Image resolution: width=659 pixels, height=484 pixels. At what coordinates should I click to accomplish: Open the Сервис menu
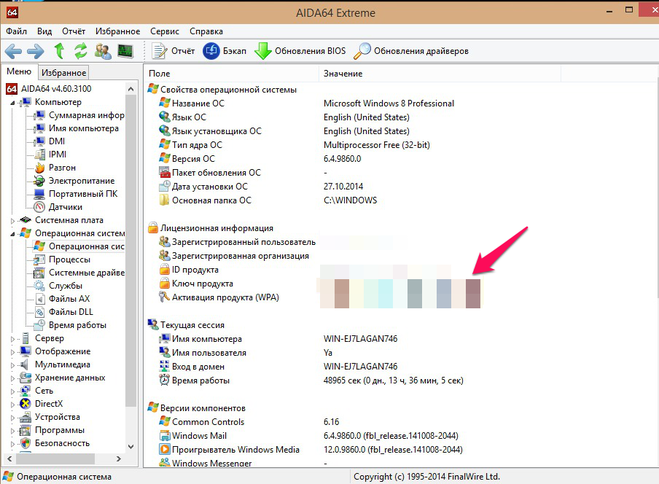pyautogui.click(x=165, y=31)
